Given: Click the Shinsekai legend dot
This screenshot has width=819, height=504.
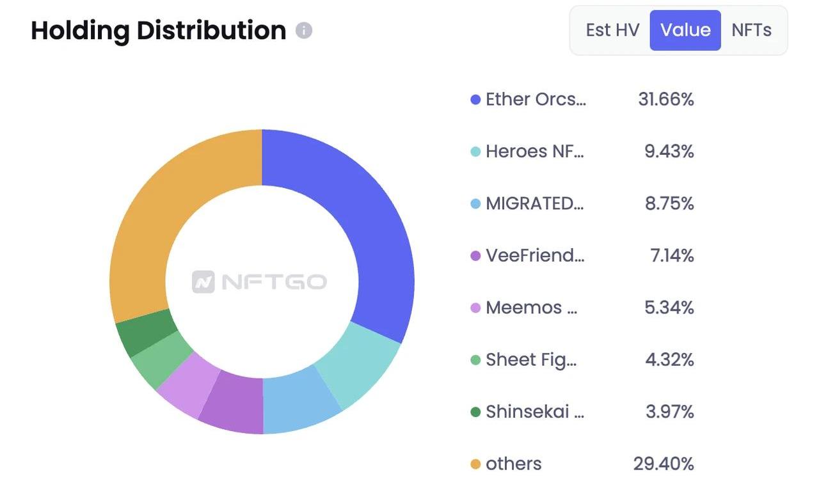Looking at the screenshot, I should [475, 412].
